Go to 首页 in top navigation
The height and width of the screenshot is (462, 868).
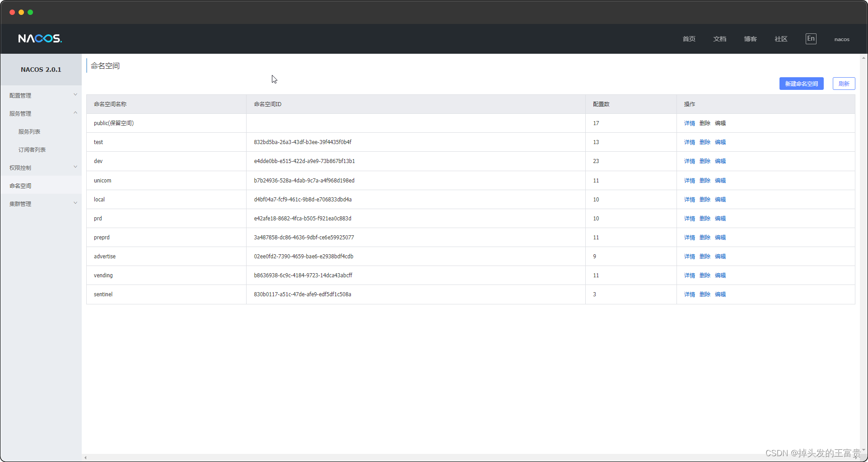(x=689, y=39)
